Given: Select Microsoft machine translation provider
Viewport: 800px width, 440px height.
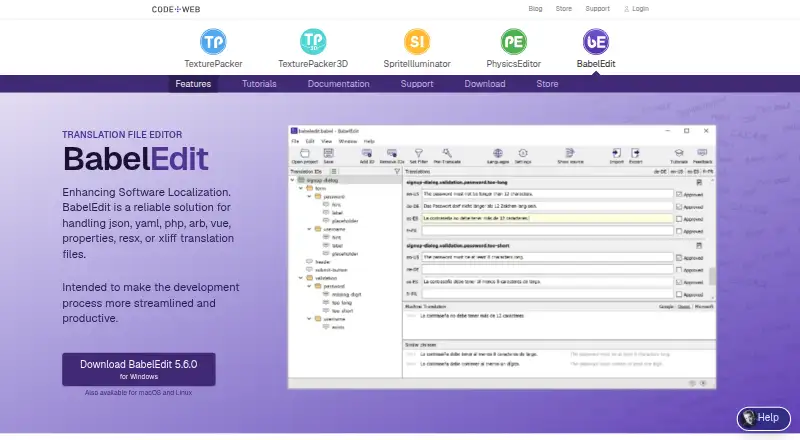Looking at the screenshot, I should 704,307.
